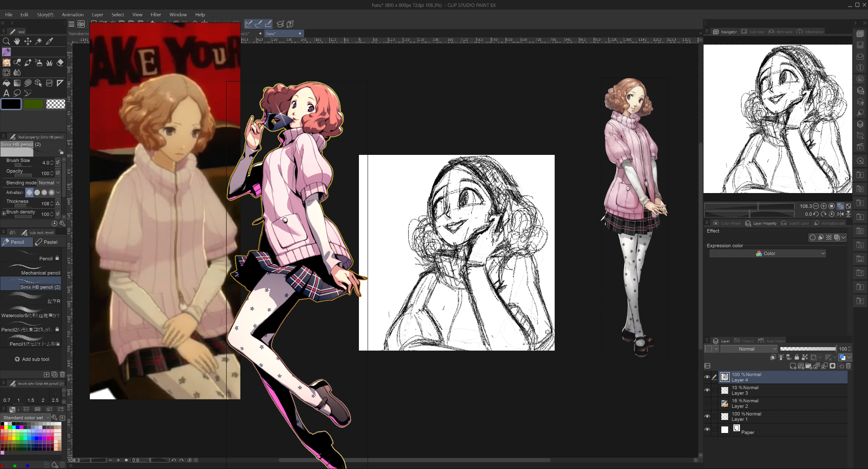Click the Auto select magic wand tool
This screenshot has height=469, width=868.
(39, 41)
